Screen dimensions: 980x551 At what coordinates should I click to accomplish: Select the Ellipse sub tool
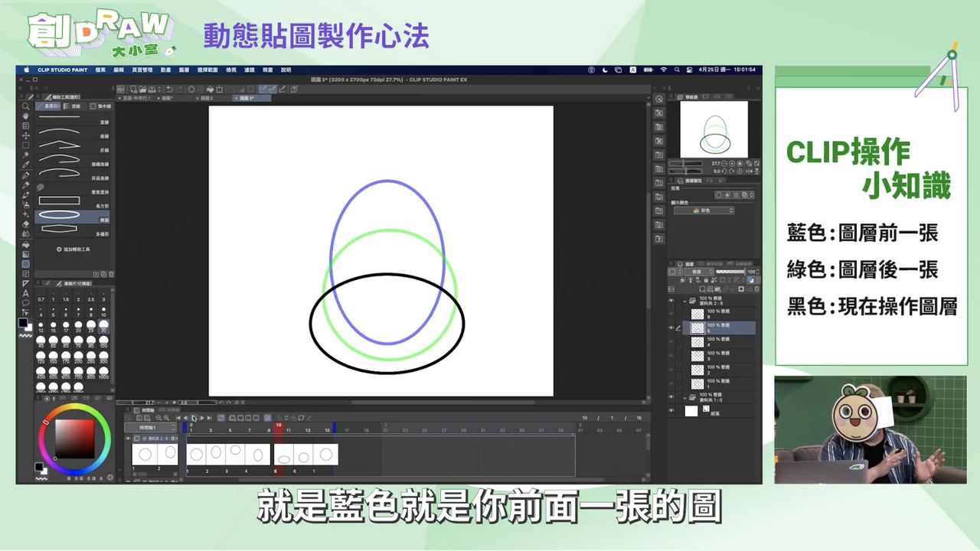point(73,215)
